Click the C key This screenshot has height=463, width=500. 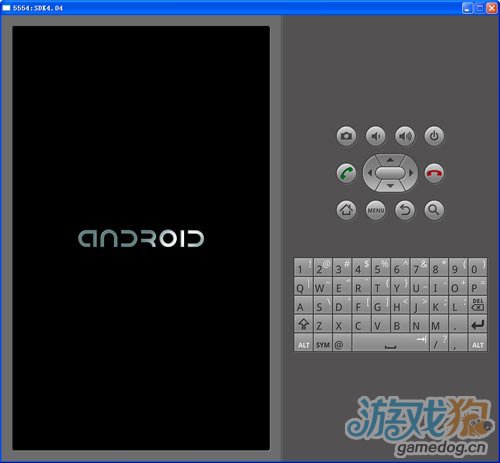[x=361, y=324]
